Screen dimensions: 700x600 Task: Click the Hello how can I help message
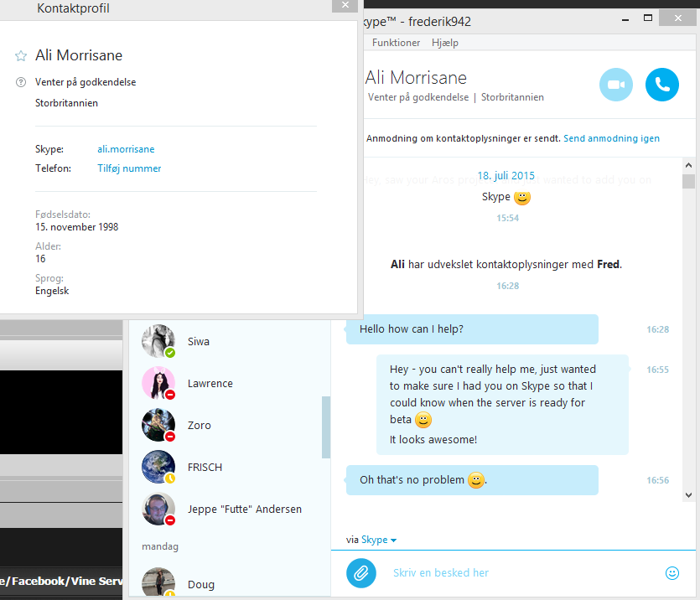point(472,329)
